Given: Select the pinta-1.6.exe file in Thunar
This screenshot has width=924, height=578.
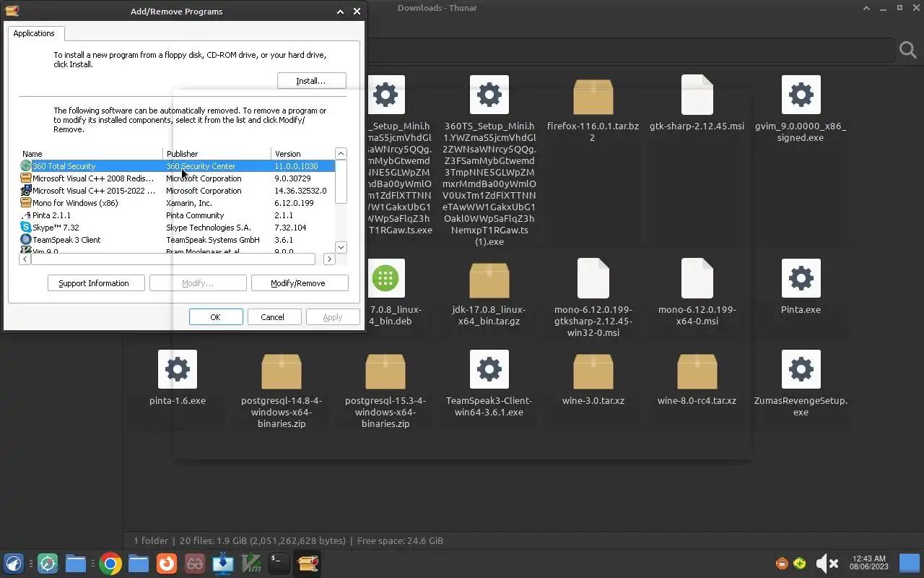Looking at the screenshot, I should [x=177, y=369].
